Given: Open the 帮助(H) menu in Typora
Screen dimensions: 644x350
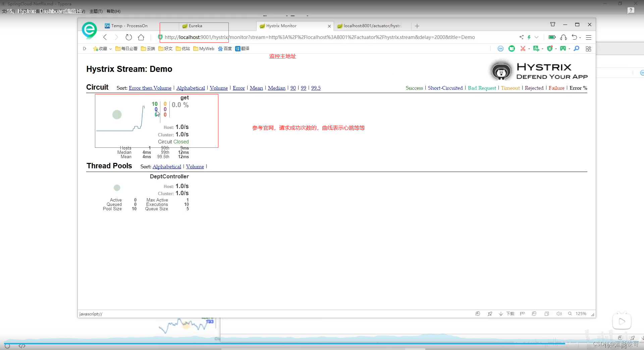Looking at the screenshot, I should 113,11.
